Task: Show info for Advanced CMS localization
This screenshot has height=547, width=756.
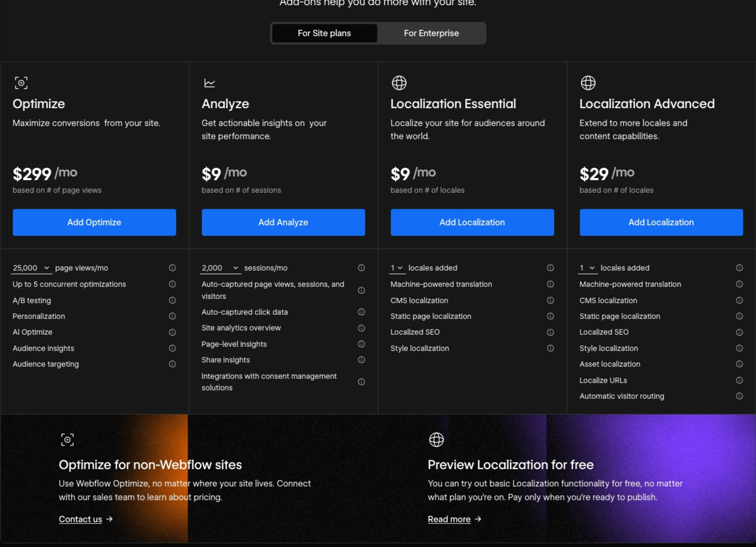Action: point(739,301)
